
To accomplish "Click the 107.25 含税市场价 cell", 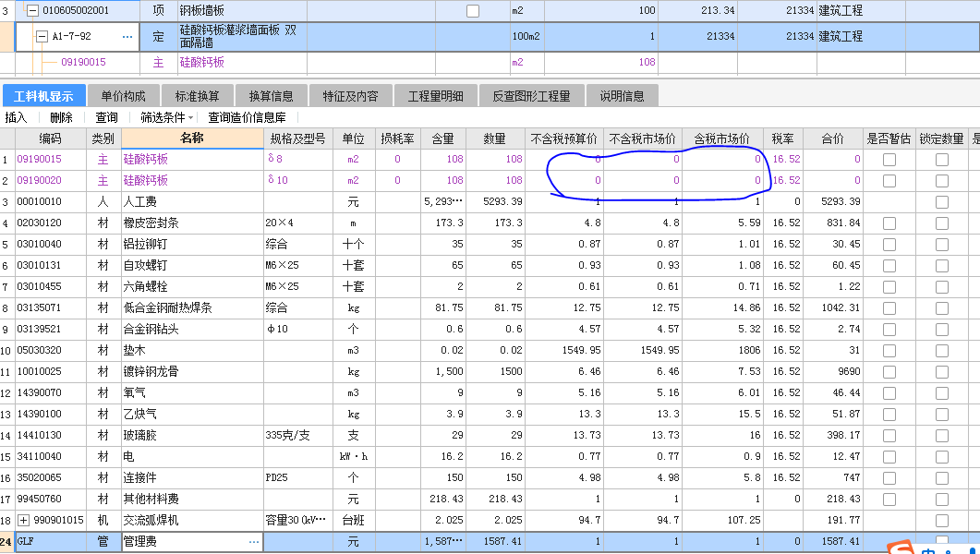I will coord(722,520).
